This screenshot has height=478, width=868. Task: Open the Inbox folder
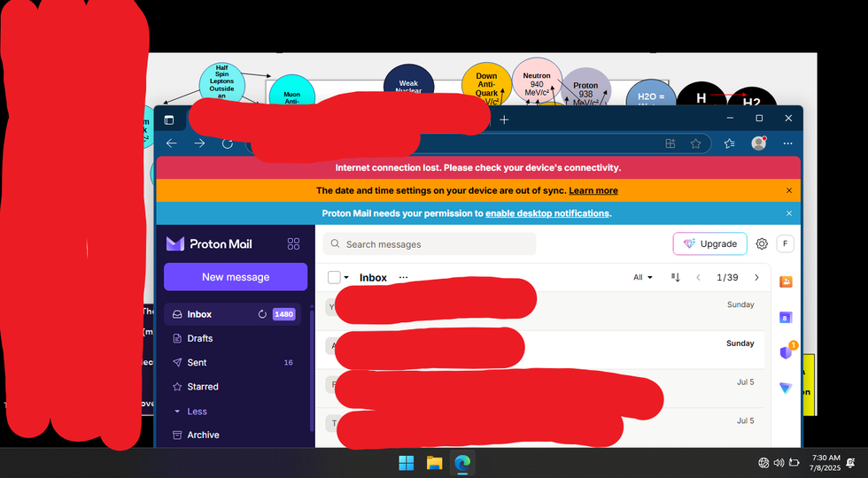click(x=232, y=314)
